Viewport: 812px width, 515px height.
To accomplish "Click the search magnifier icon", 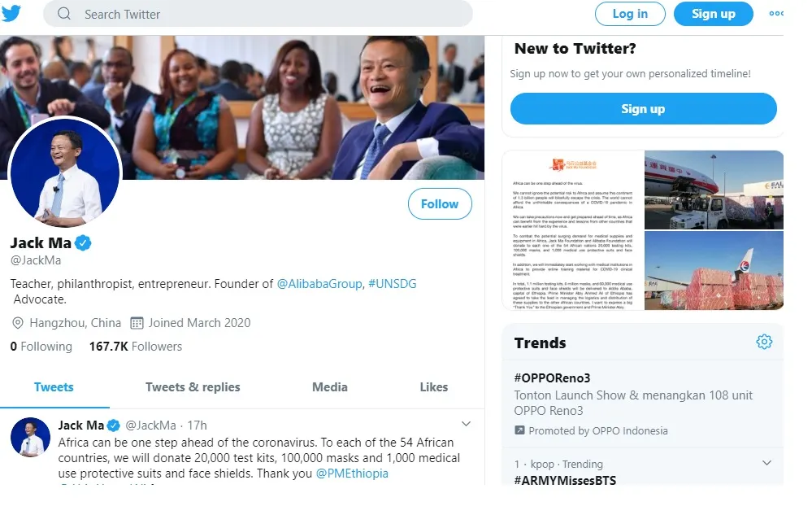I will 65,14.
